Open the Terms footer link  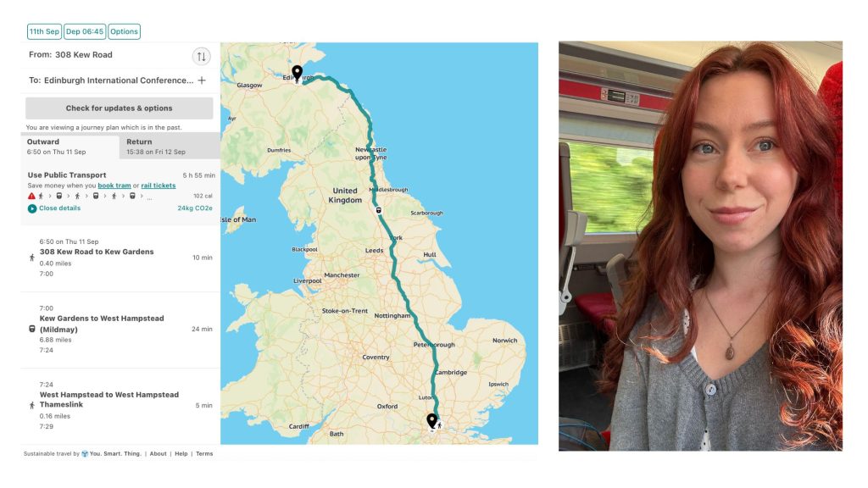pyautogui.click(x=204, y=454)
